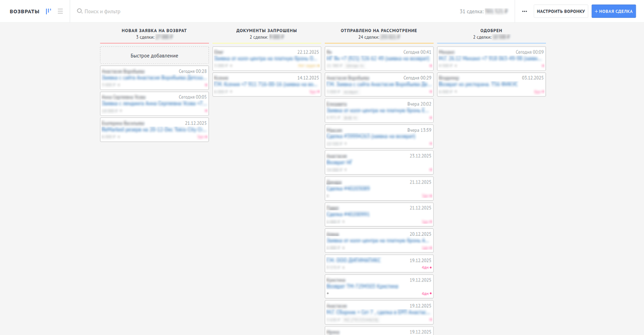Open the deal card dated 22.12.2025
Viewport: 644px width, 335px height.
click(x=267, y=58)
